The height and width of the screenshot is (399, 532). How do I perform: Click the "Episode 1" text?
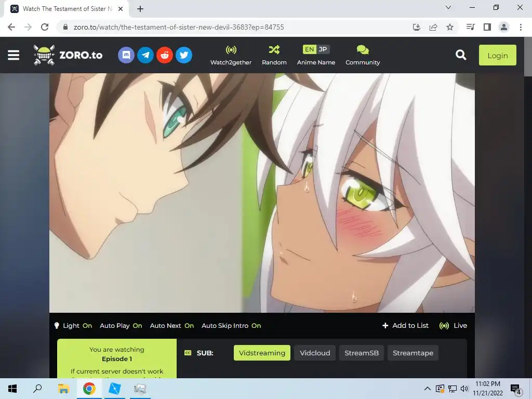[x=117, y=359]
